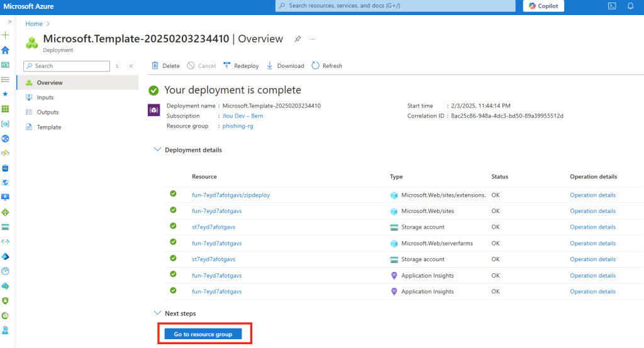Click the Cancel toolbar button
Image resolution: width=644 pixels, height=348 pixels.
pyautogui.click(x=201, y=66)
